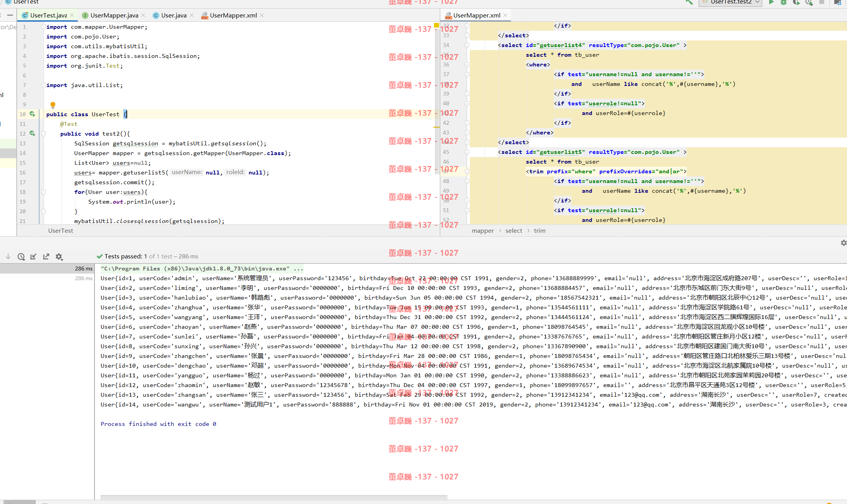Screen dimensions: 847x504
Task: Close the left UserMapper.xml tab
Action: pos(262,15)
